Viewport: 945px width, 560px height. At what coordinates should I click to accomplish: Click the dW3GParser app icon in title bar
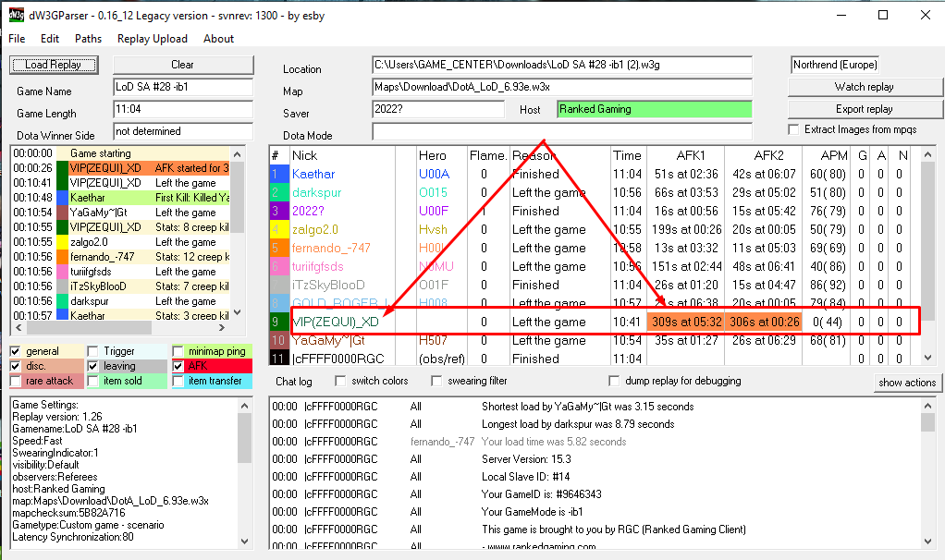pos(17,15)
